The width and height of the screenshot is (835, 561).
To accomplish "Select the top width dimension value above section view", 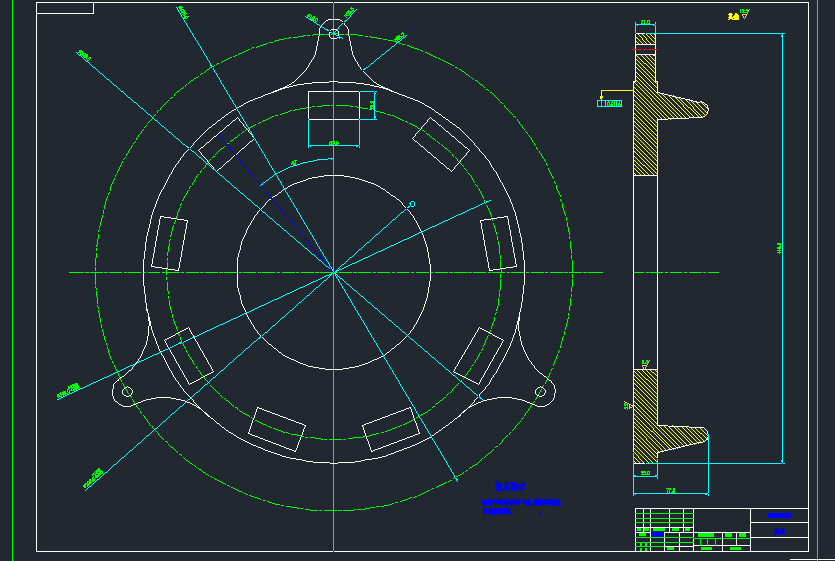I will [x=645, y=22].
